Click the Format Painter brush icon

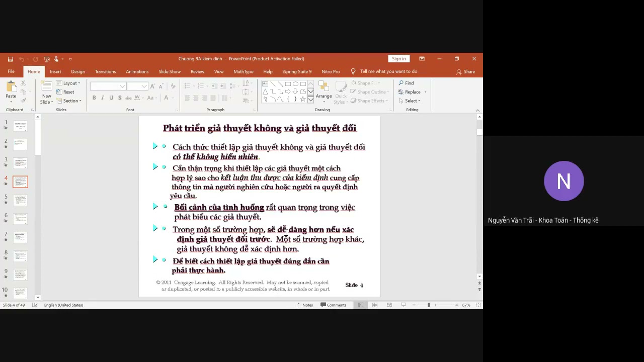click(x=23, y=101)
